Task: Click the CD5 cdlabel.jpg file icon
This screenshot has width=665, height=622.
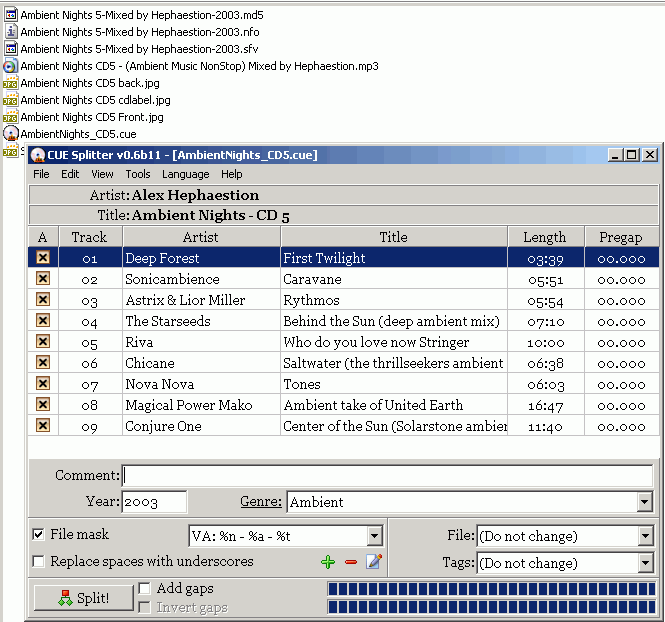Action: click(10, 100)
